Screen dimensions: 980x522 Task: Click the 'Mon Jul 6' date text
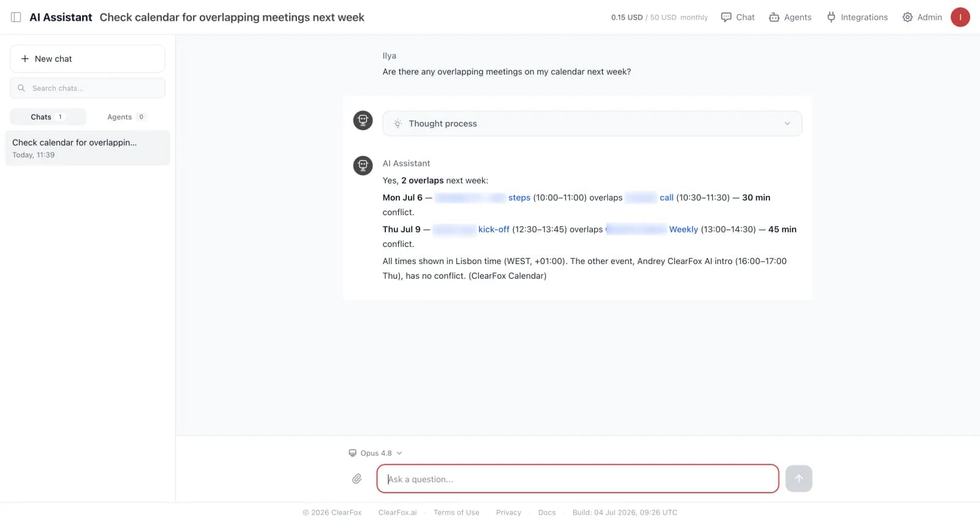click(402, 197)
